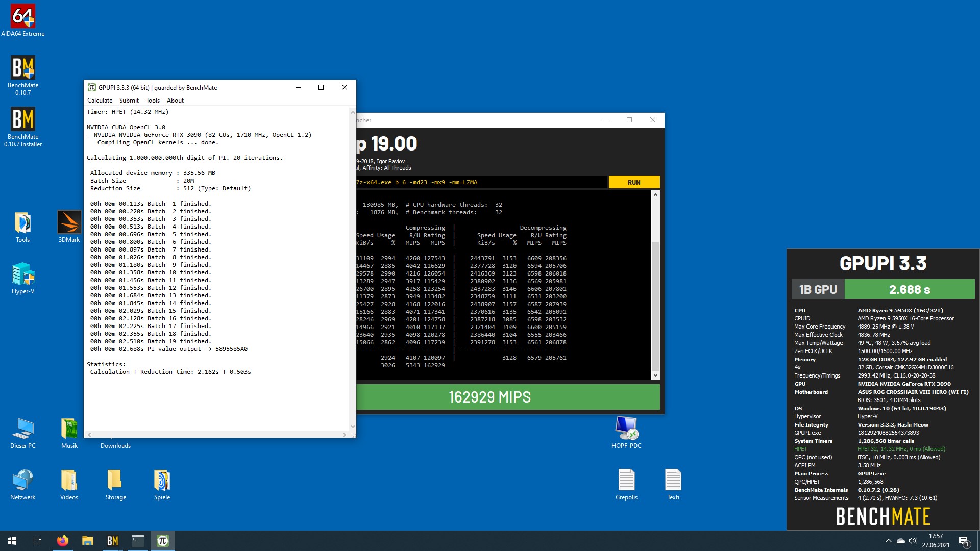The height and width of the screenshot is (551, 980).
Task: Open the Tools menu in GPUPI
Action: pyautogui.click(x=153, y=101)
